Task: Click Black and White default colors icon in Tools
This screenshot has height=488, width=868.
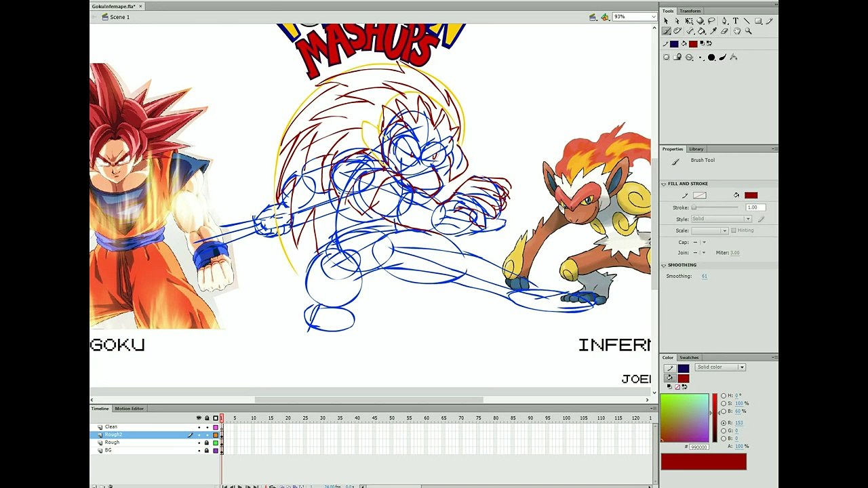Action: coord(703,43)
